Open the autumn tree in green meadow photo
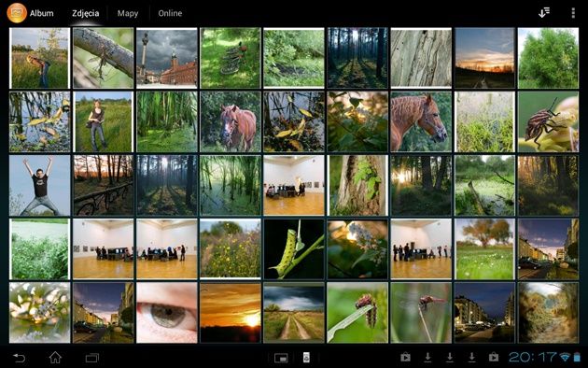Screen dimensions: 588x368 (x=485, y=249)
